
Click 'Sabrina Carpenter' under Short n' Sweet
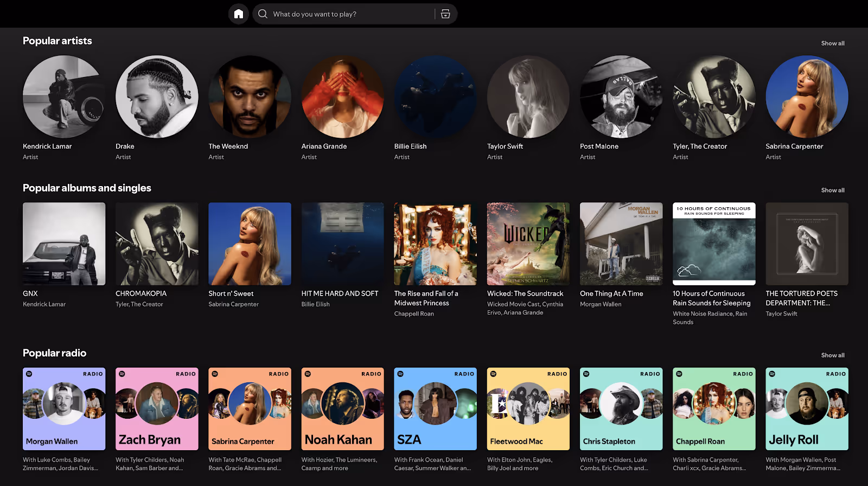click(x=233, y=304)
